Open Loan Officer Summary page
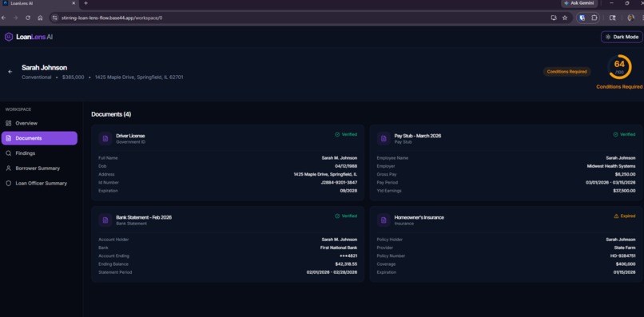644x317 pixels. click(x=39, y=184)
